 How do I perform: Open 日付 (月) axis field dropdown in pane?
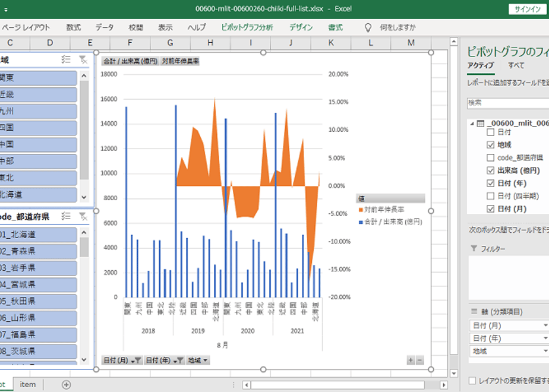click(x=545, y=325)
